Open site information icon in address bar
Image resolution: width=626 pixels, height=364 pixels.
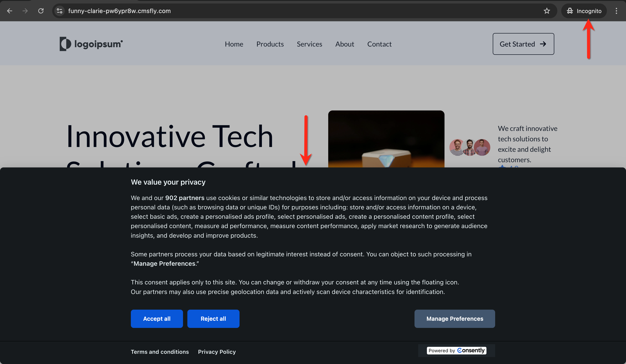pyautogui.click(x=60, y=11)
